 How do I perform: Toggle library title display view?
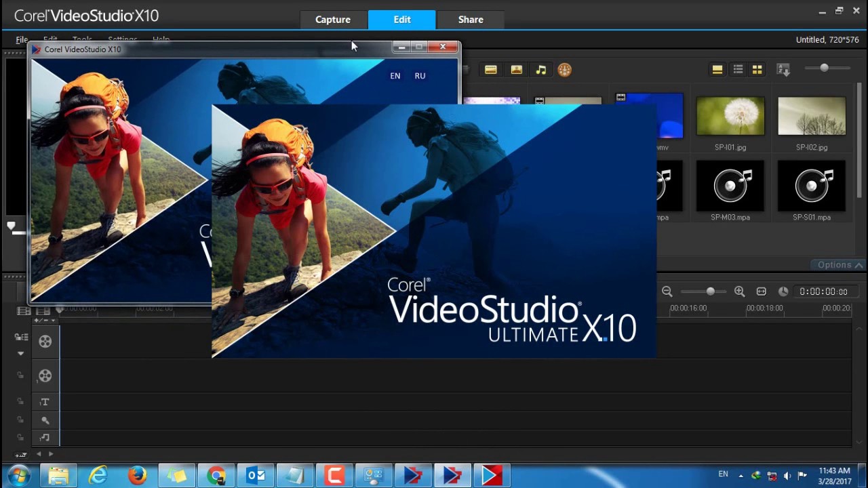717,69
